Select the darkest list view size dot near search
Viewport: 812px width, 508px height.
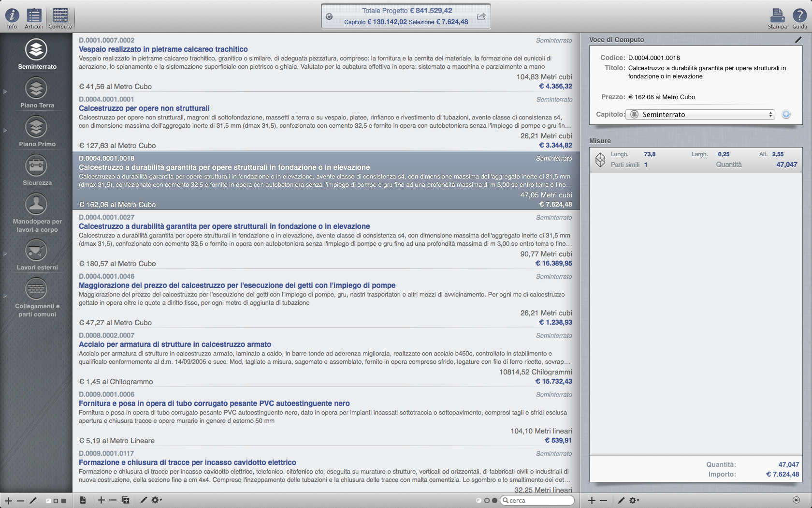[x=494, y=501]
